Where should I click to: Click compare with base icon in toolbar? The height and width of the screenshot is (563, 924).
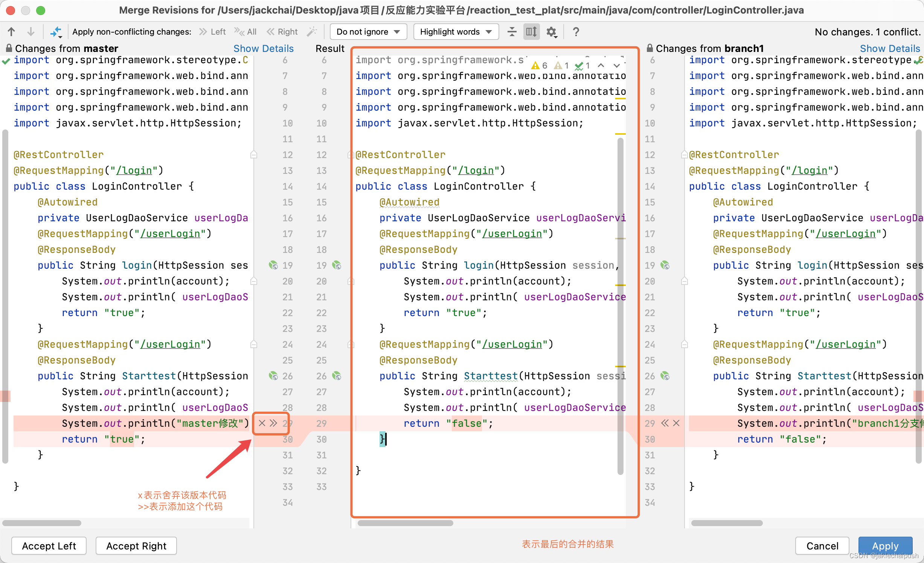pyautogui.click(x=56, y=32)
